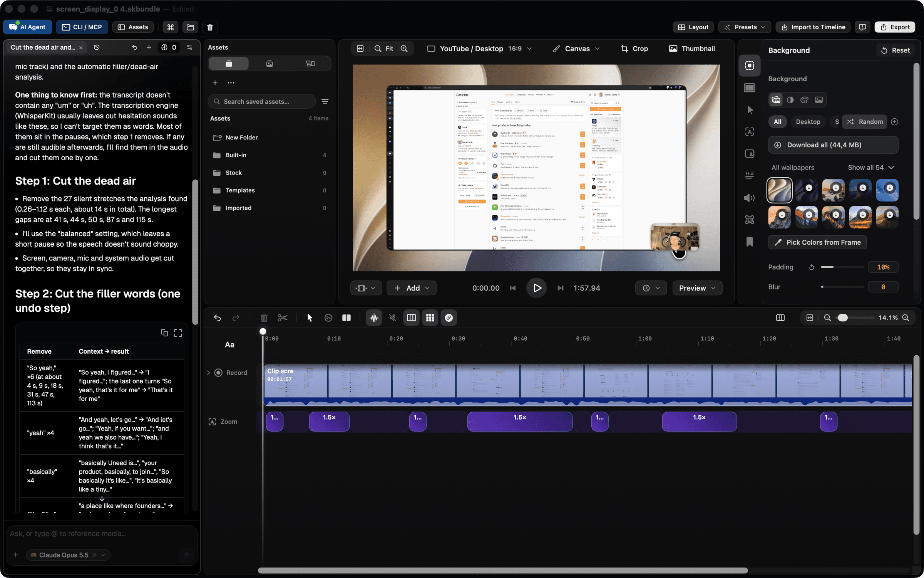This screenshot has width=924, height=578.
Task: Expand the Record track chevron
Action: pyautogui.click(x=209, y=373)
